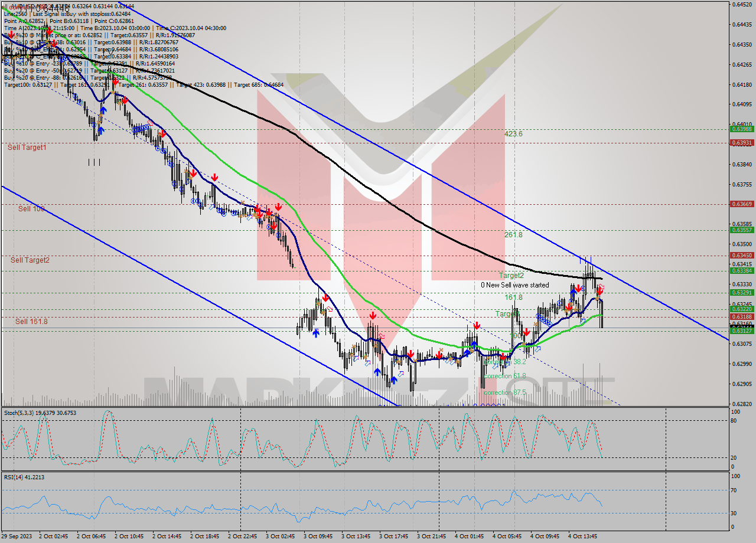
Task: Click the 0.64435 price axis value
Action: [x=742, y=24]
